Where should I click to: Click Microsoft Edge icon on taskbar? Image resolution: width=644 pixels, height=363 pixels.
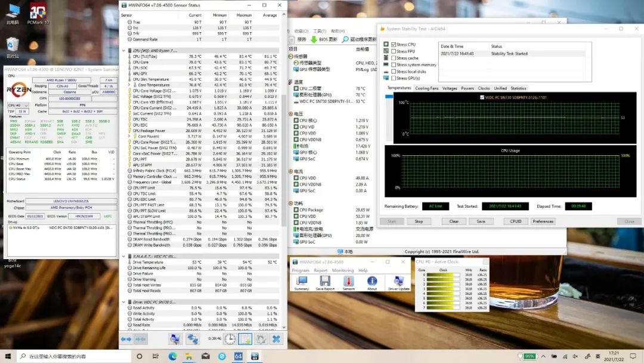click(173, 356)
